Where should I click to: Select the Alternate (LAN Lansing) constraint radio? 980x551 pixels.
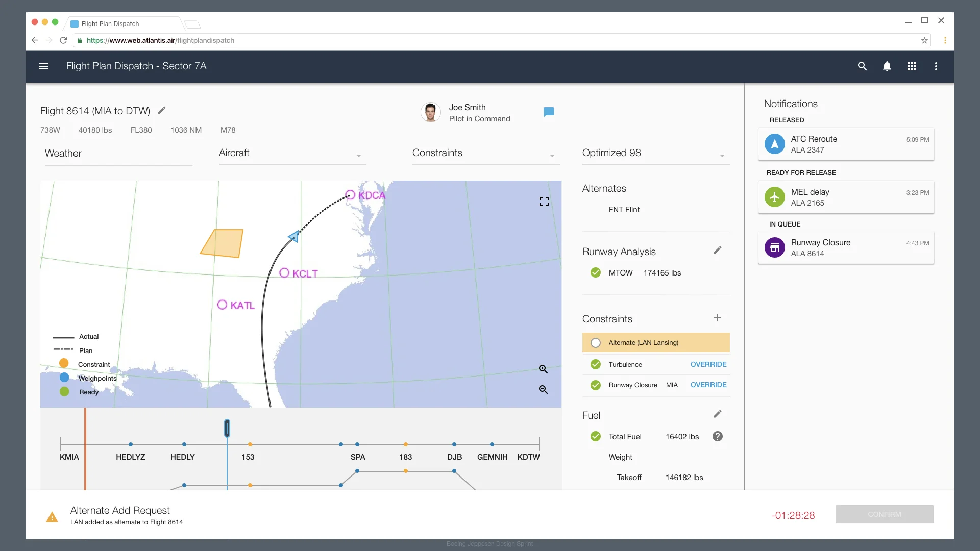[x=595, y=342]
